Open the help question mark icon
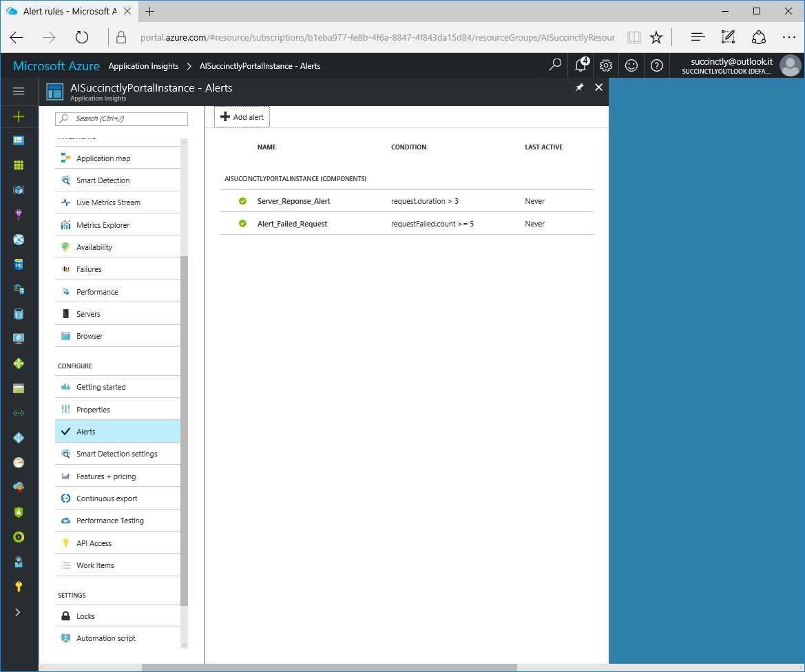 click(657, 65)
